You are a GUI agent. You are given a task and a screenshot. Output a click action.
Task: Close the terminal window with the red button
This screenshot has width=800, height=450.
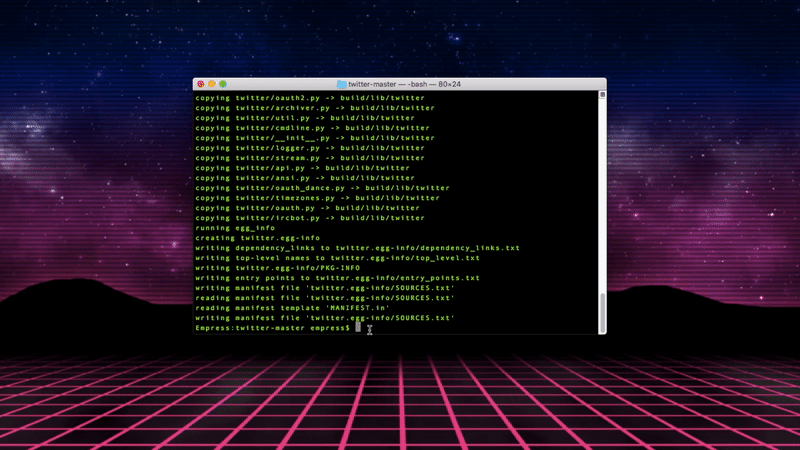pyautogui.click(x=201, y=84)
